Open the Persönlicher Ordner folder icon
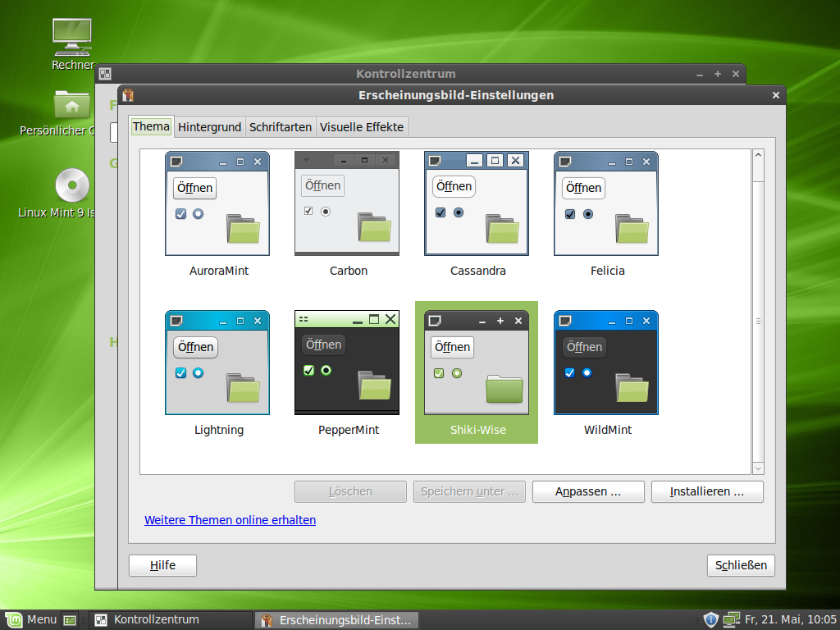 pos(72,105)
